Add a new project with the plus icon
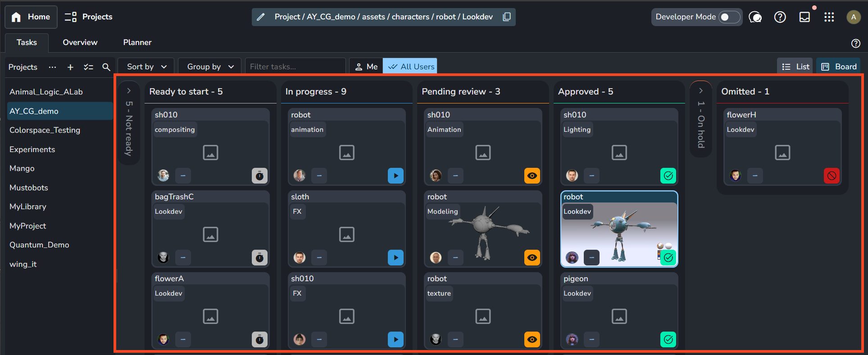Image resolution: width=868 pixels, height=355 pixels. [70, 67]
